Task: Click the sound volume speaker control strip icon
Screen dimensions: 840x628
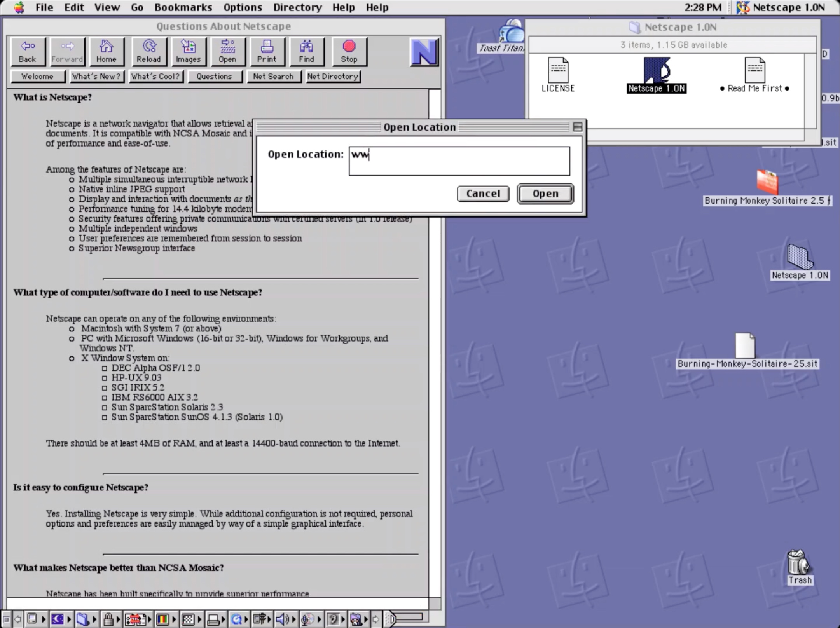Action: 282,619
